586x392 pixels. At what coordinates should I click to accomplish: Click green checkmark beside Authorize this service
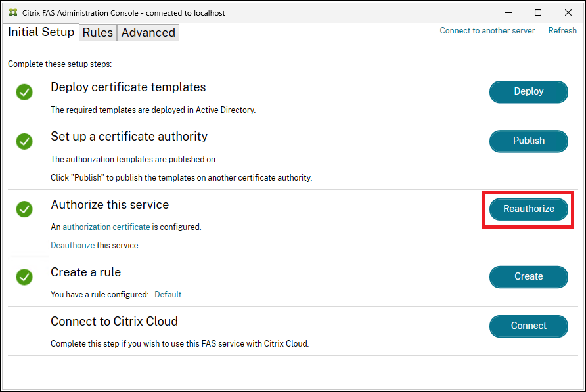[24, 209]
